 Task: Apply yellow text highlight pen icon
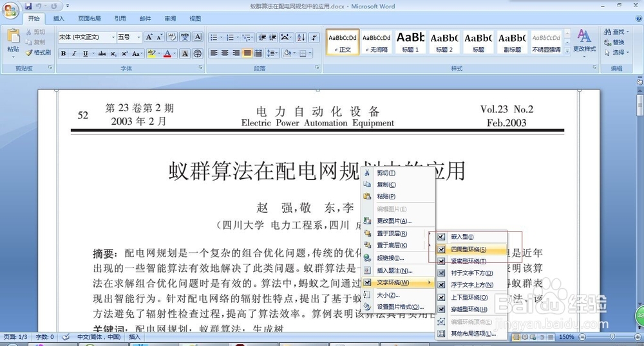[151, 53]
